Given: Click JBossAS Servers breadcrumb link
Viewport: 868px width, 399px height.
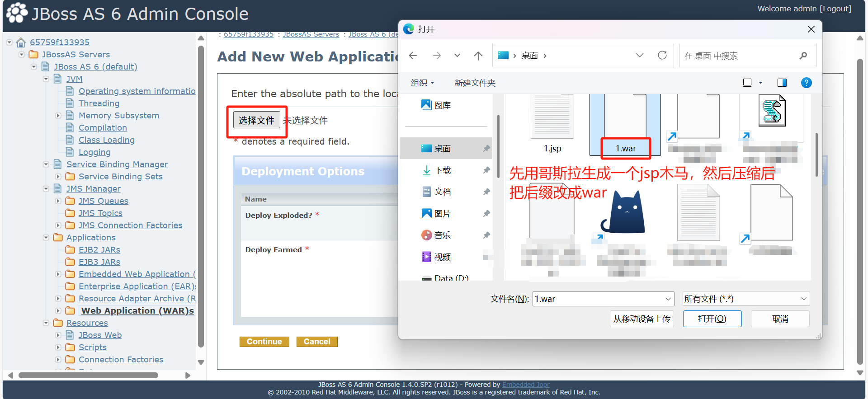Looking at the screenshot, I should [311, 34].
